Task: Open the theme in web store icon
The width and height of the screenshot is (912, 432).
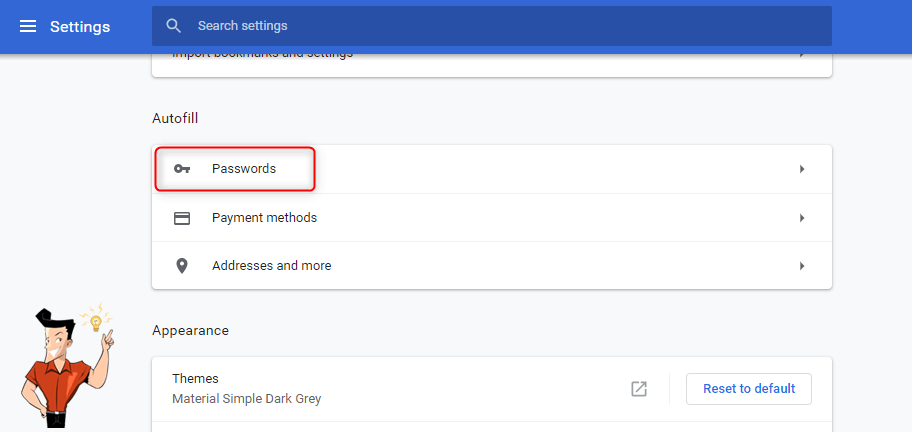Action: pos(639,389)
